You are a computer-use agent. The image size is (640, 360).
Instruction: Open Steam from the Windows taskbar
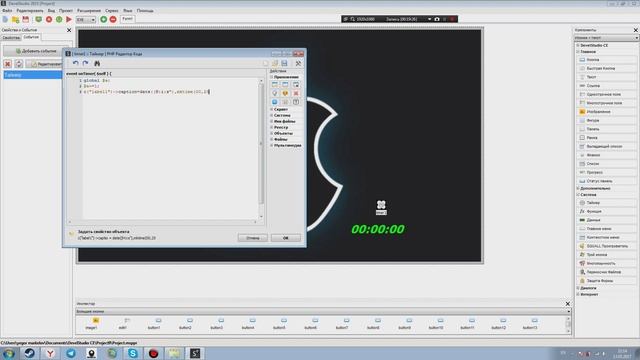[29, 353]
